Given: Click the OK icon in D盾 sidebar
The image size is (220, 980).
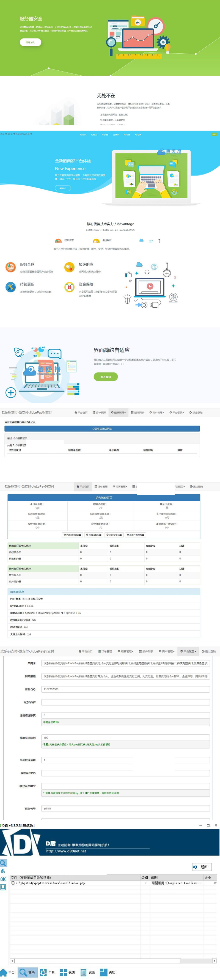Looking at the screenshot, I should tap(3, 879).
